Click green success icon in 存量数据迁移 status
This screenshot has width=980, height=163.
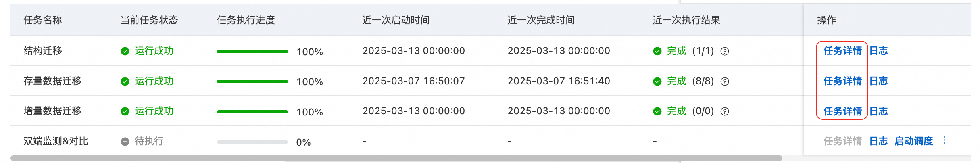[125, 81]
